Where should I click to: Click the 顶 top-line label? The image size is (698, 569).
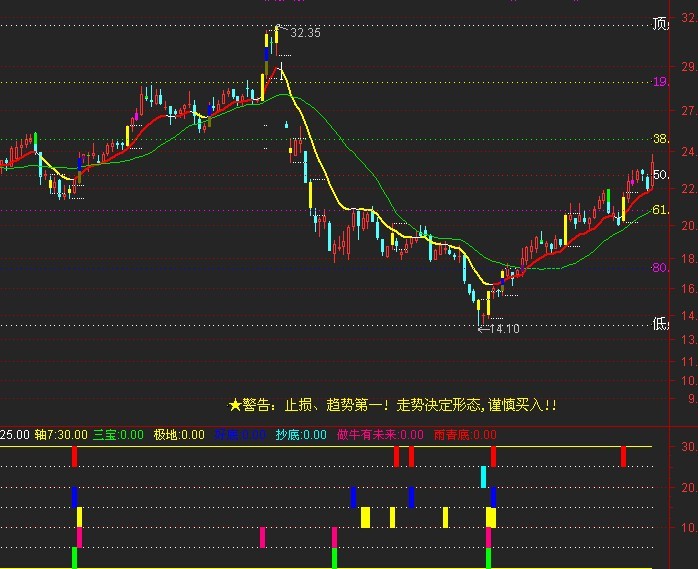click(660, 24)
